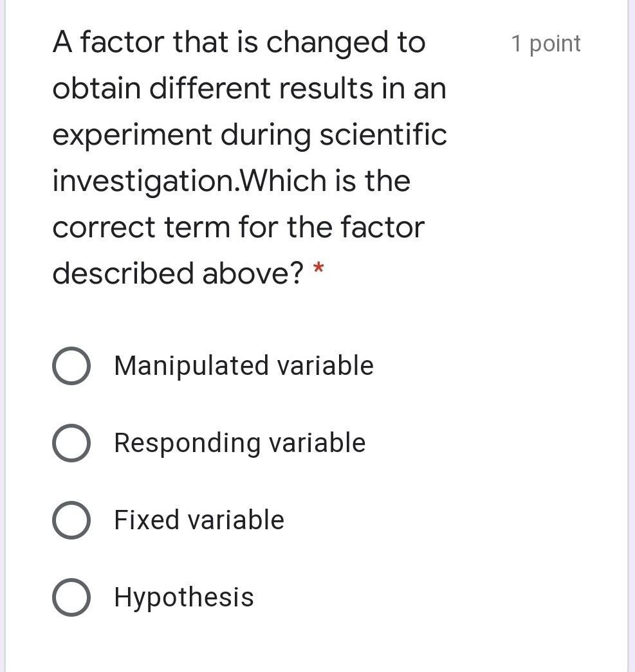This screenshot has height=672, width=635.
Task: Click the "Manipulated variable" answer label
Action: click(243, 366)
